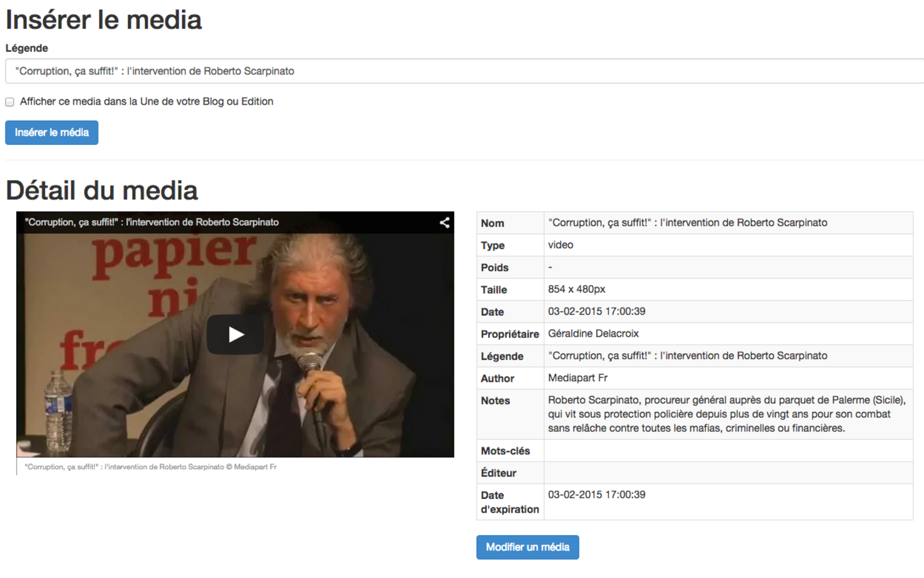Click the 'Afficher ce media dans la Une' label text

(x=147, y=102)
